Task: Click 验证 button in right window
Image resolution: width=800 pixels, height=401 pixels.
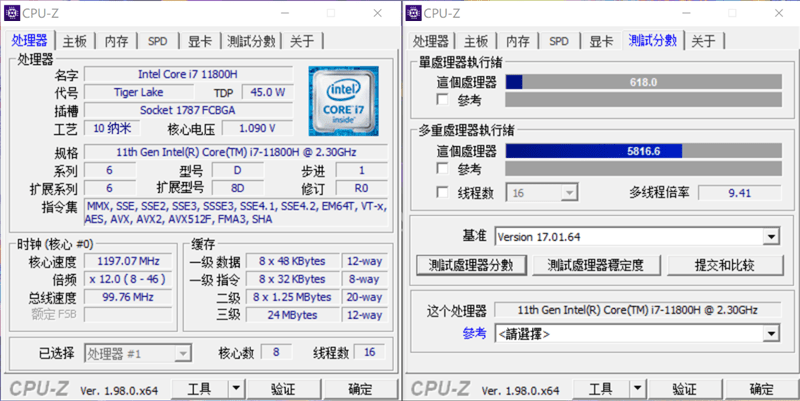Action: (685, 389)
